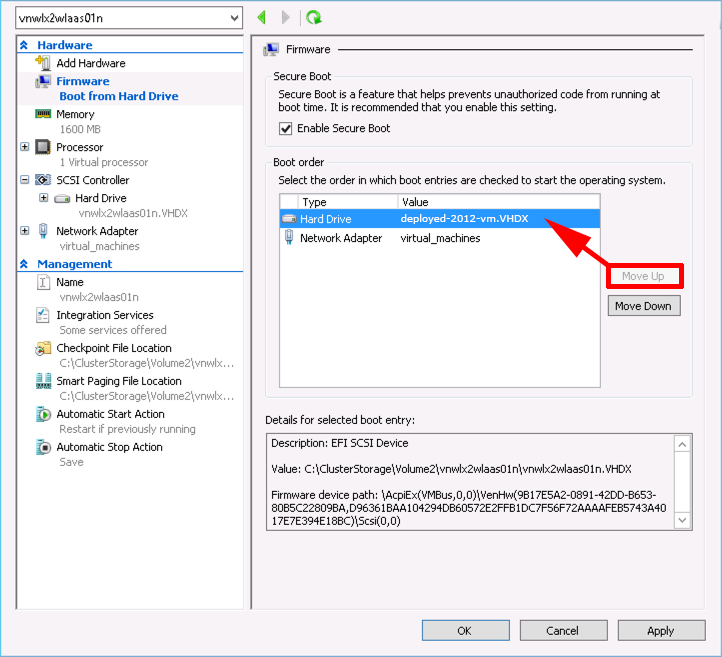Click 'virtual_machines' value in boot order list
Screen dimensions: 722x657
click(x=440, y=238)
